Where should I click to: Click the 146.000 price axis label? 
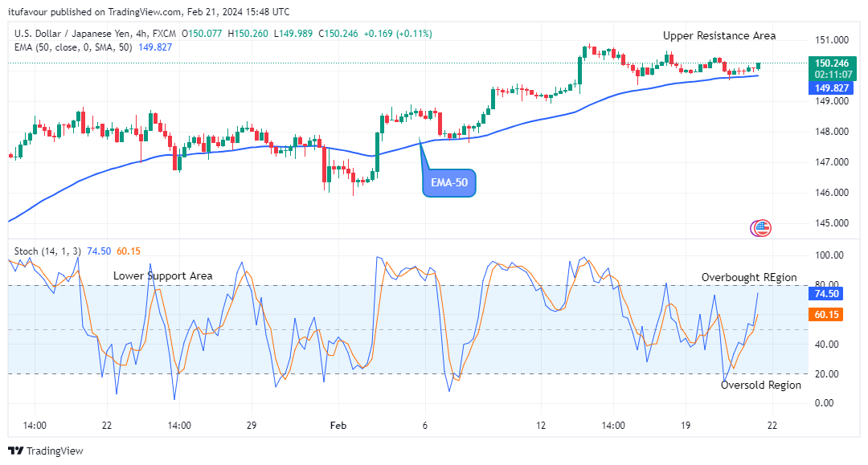832,193
